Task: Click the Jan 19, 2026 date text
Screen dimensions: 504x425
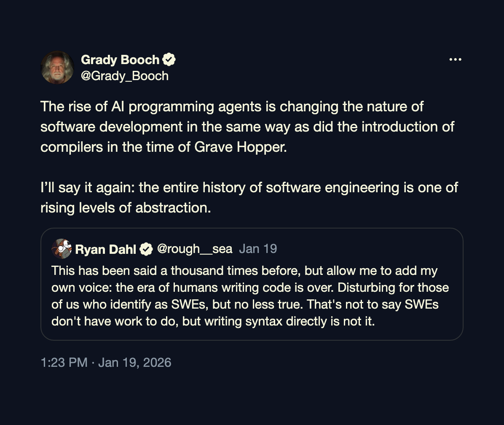Action: pos(135,362)
